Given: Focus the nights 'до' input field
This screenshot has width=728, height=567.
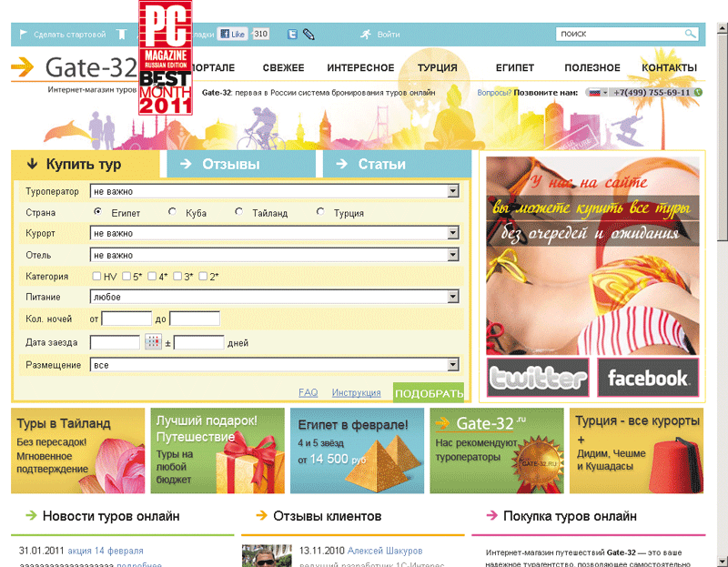Looking at the screenshot, I should (x=195, y=319).
